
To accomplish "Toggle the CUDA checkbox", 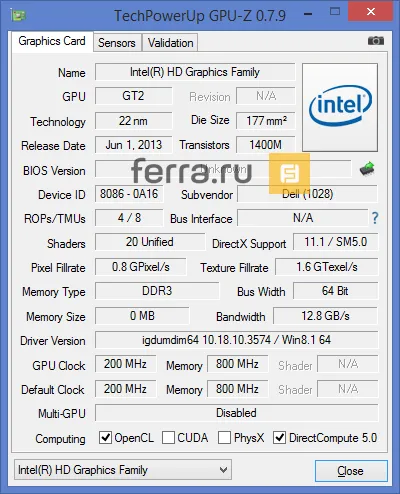I will tap(168, 437).
